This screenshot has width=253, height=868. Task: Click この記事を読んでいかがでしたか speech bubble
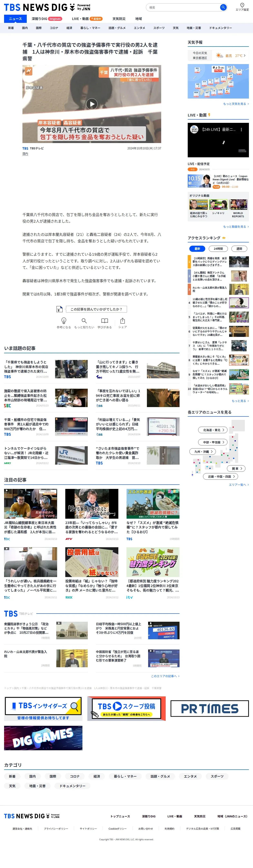point(96,309)
